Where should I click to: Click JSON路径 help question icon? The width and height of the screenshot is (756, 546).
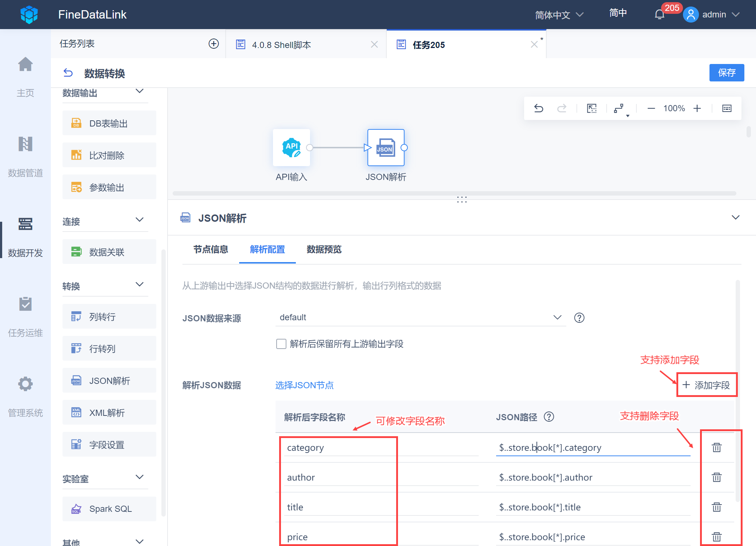coord(549,417)
